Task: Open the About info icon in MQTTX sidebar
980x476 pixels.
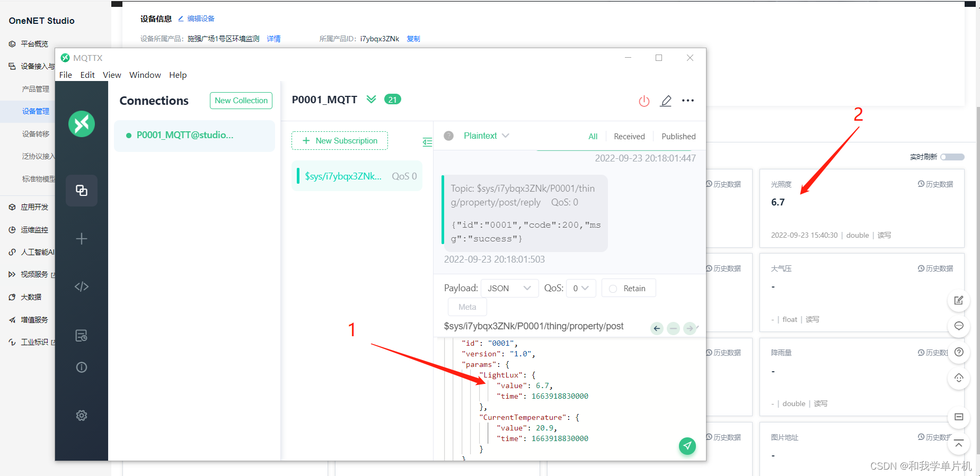Action: [82, 367]
